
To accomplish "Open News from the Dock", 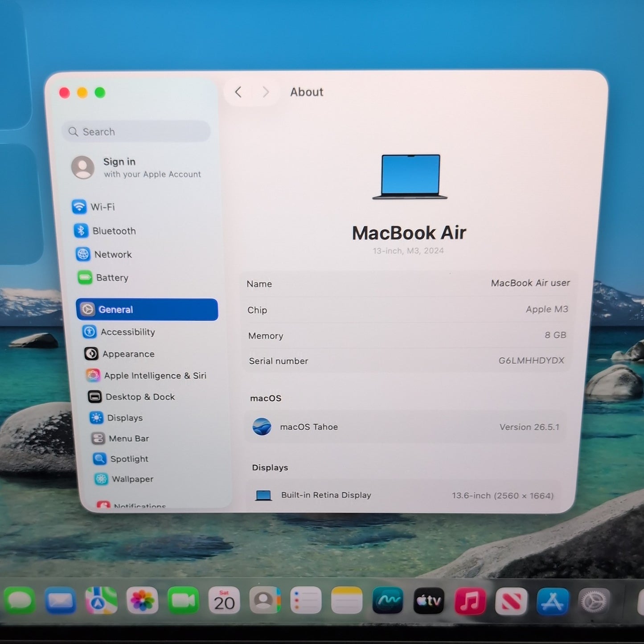I will click(511, 602).
